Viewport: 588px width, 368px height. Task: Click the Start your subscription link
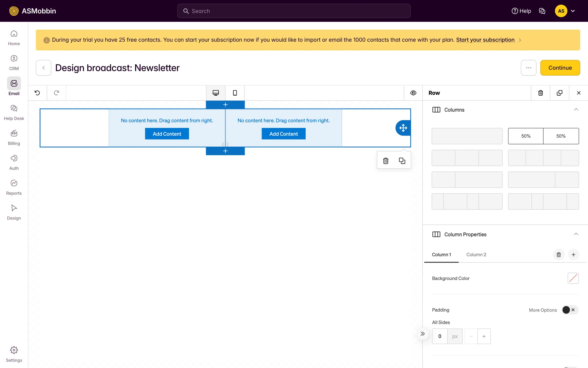(x=485, y=40)
